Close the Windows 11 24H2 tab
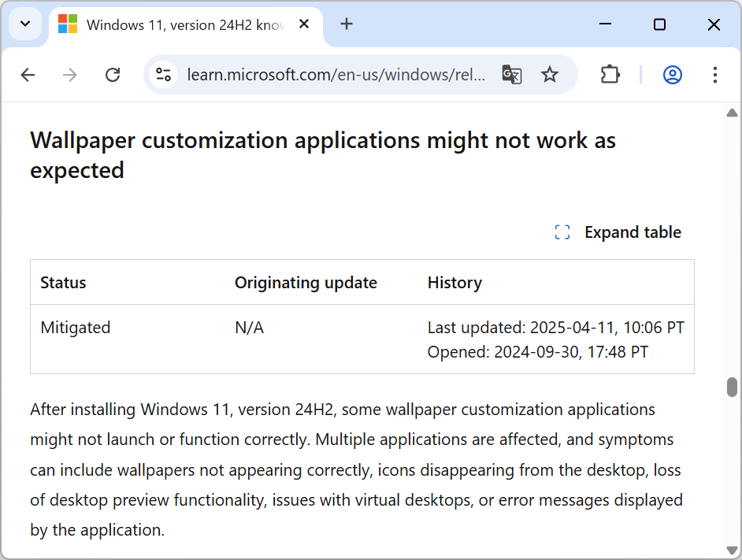The image size is (742, 560). point(304,24)
